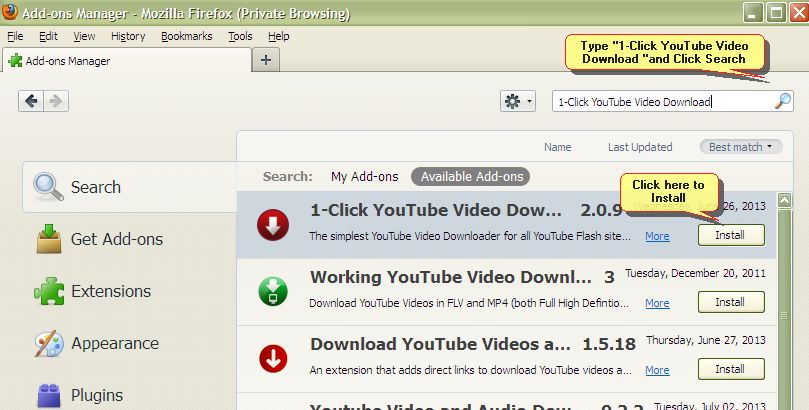809x410 pixels.
Task: Maximize the Firefox window
Action: [776, 12]
